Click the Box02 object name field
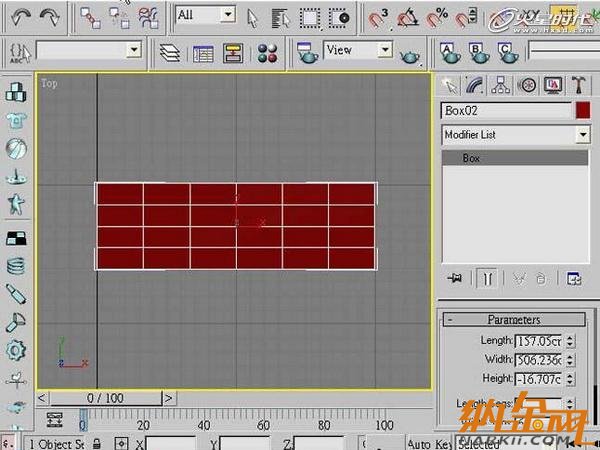The height and width of the screenshot is (450, 600). [x=506, y=111]
